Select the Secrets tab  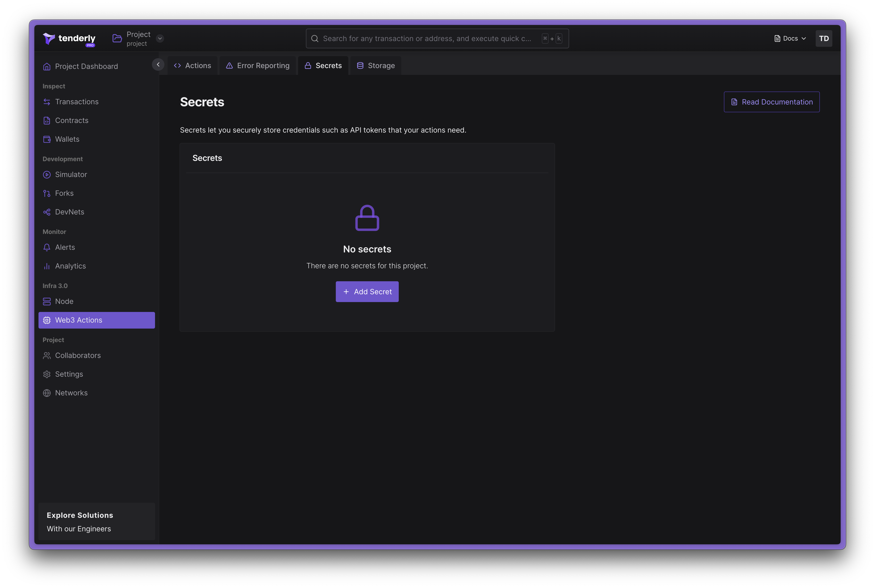tap(323, 65)
